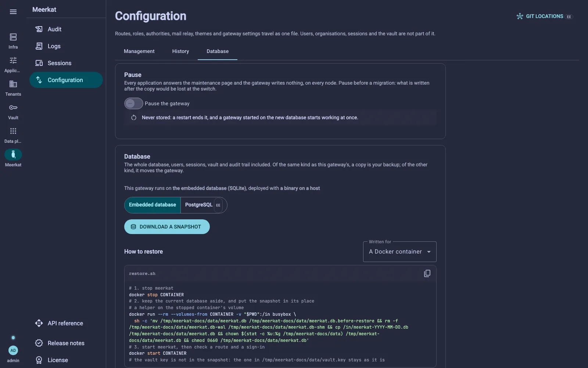
Task: Click Download a snapshot button
Action: coord(167,227)
